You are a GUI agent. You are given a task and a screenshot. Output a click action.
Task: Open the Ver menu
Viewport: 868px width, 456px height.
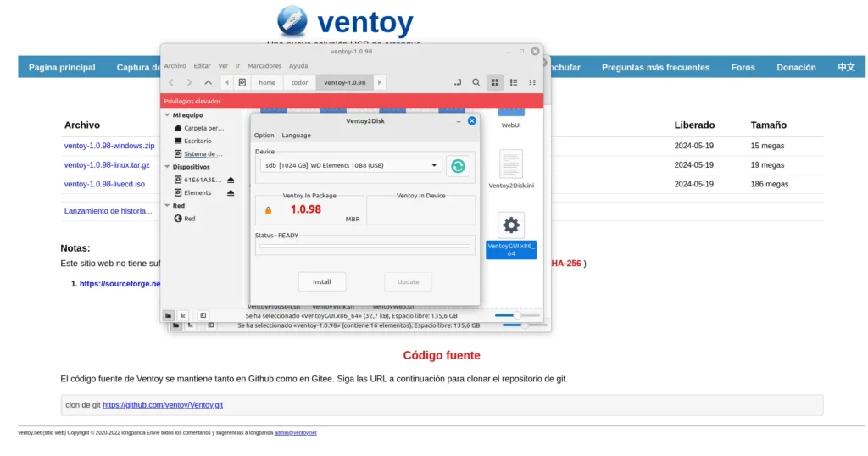(x=223, y=66)
